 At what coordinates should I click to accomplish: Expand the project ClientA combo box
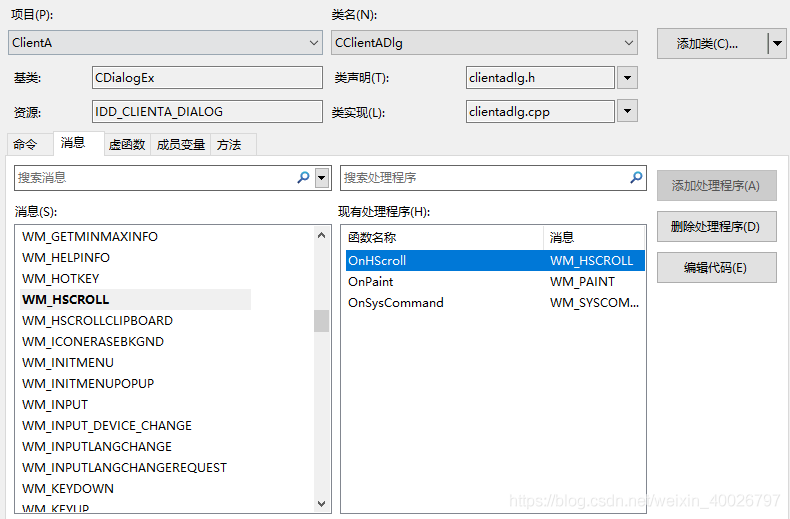click(314, 43)
